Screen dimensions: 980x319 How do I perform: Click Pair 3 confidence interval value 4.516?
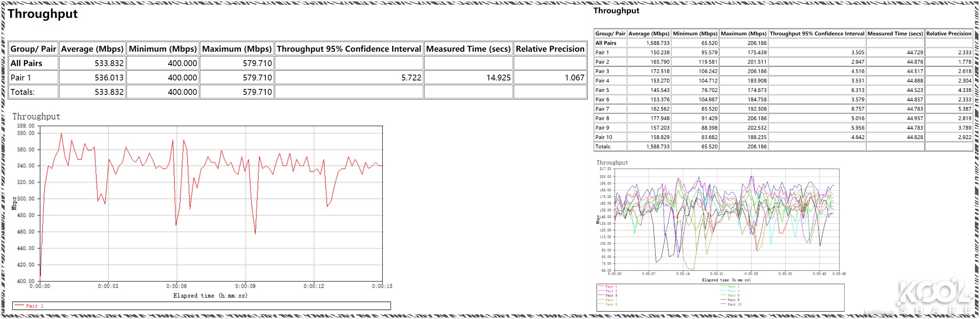[x=858, y=71]
